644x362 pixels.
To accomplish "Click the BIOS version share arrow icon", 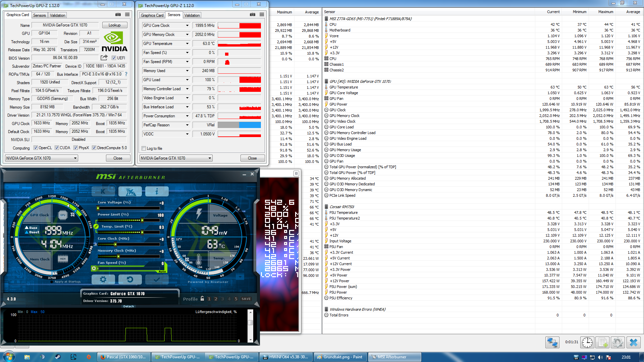I will (104, 58).
